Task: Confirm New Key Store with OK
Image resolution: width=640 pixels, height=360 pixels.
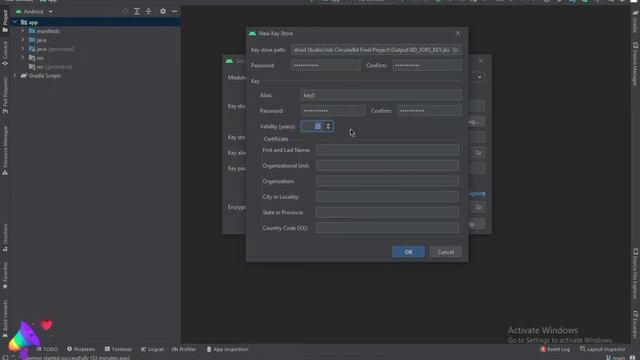Action: coord(408,252)
